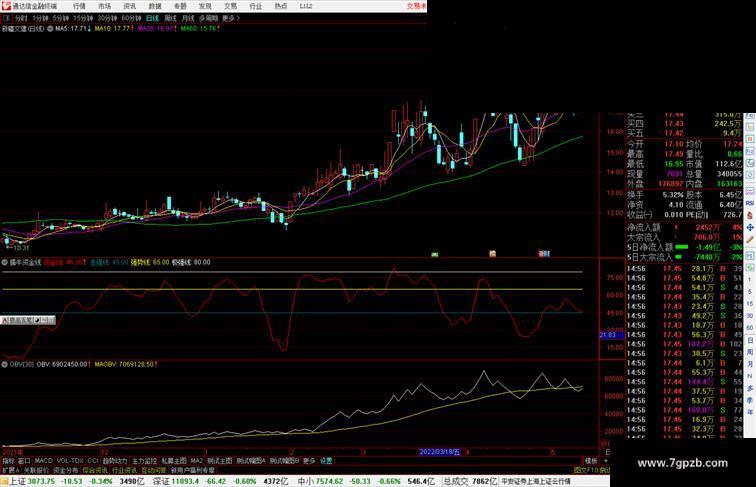Open the 行业 menu
This screenshot has width=756, height=487.
point(256,6)
